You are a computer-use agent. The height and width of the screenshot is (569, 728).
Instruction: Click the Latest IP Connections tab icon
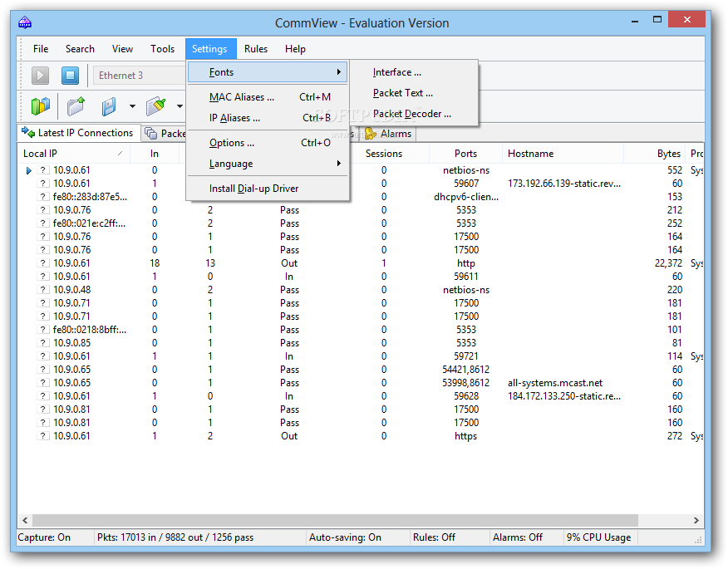pyautogui.click(x=28, y=133)
